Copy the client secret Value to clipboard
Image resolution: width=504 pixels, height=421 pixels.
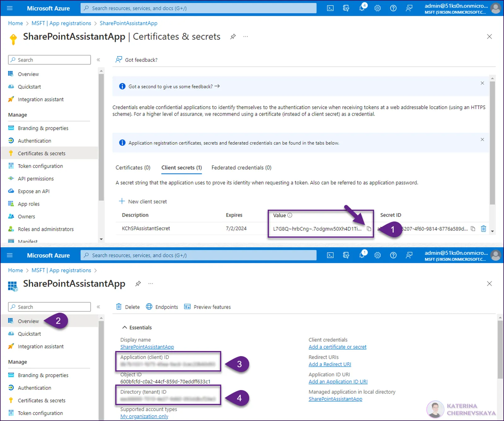coord(369,229)
